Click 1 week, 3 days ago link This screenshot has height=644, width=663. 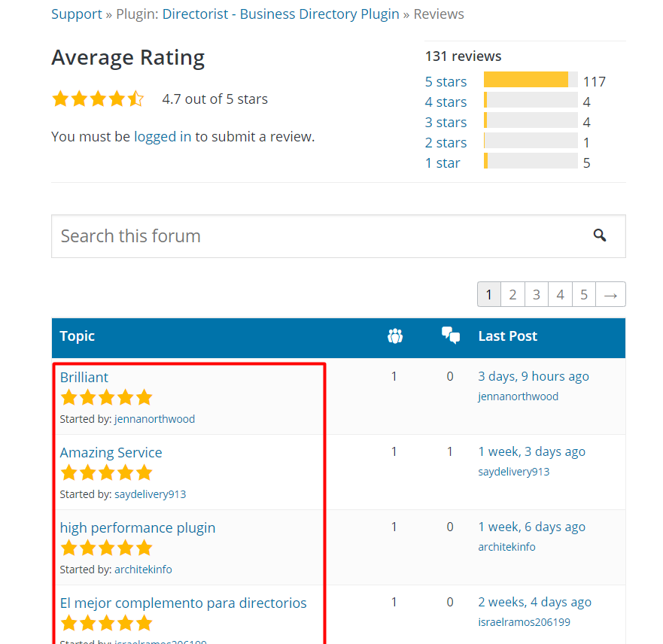pos(532,451)
